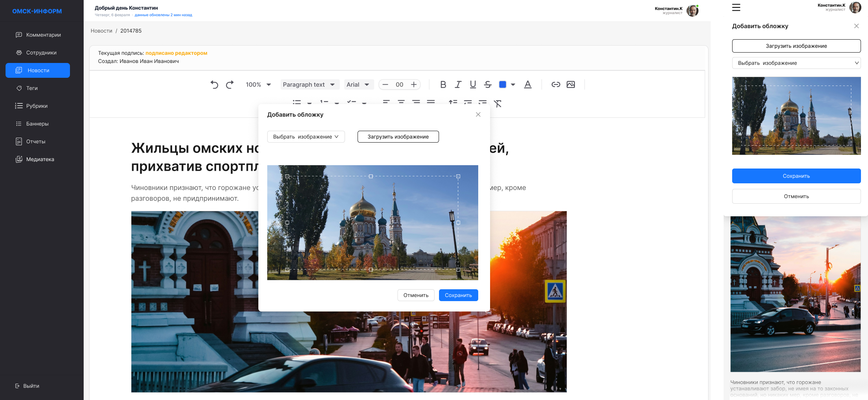The width and height of the screenshot is (868, 400).
Task: Open the Paragraph text style dropdown
Action: (309, 84)
